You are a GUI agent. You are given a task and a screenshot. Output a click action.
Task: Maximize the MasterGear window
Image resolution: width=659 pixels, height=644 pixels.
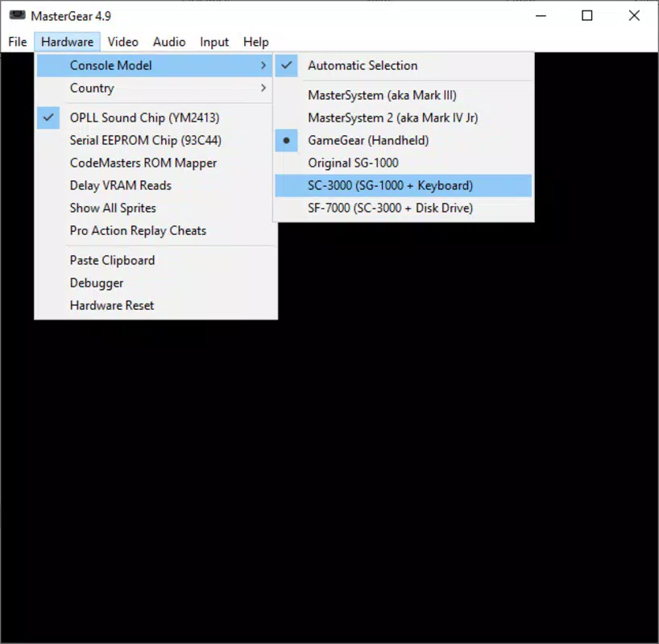[587, 16]
